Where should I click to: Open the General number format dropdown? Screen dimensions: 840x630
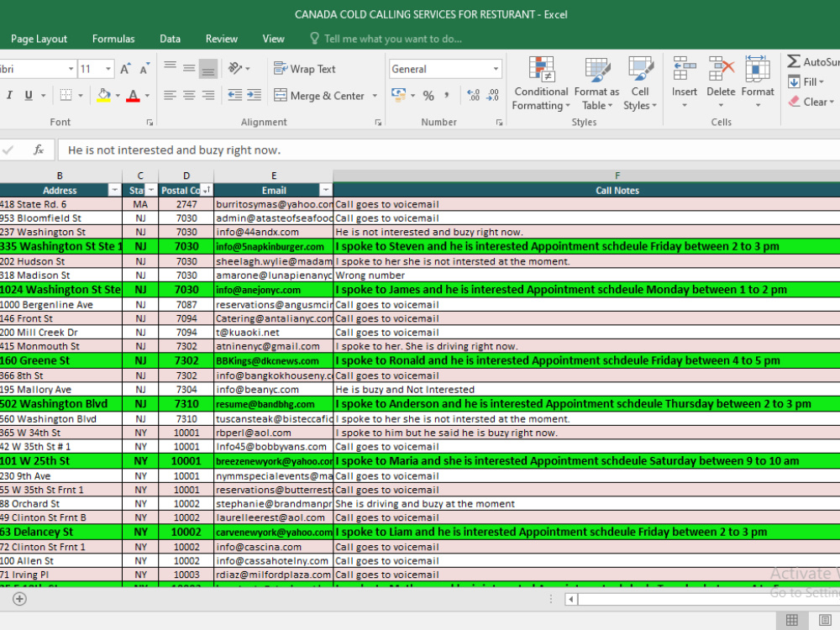pos(496,69)
